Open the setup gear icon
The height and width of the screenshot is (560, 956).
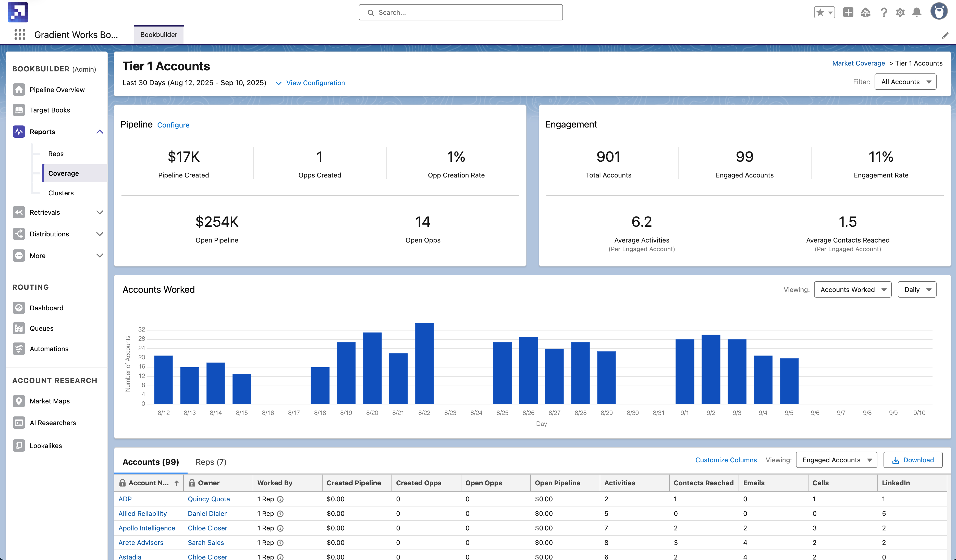pyautogui.click(x=900, y=12)
